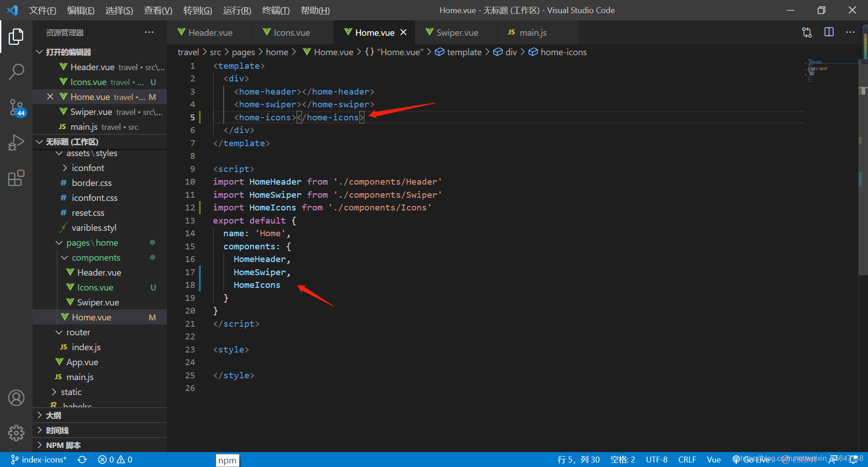The width and height of the screenshot is (868, 467).
Task: Expand the static folder
Action: click(x=99, y=392)
